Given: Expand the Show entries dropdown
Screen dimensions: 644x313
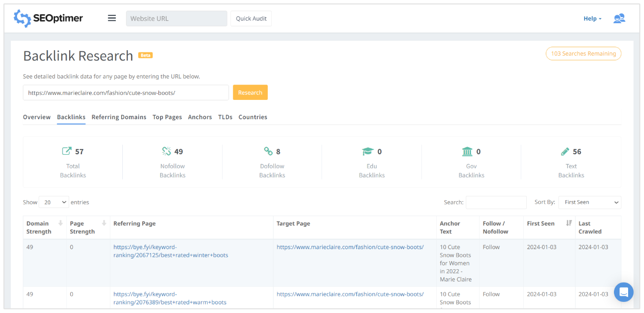Looking at the screenshot, I should pyautogui.click(x=54, y=202).
